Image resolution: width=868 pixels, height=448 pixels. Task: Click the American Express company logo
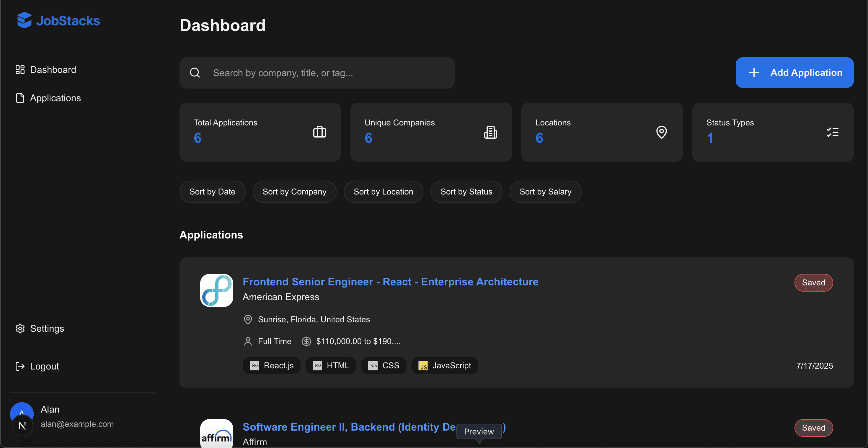click(x=216, y=290)
